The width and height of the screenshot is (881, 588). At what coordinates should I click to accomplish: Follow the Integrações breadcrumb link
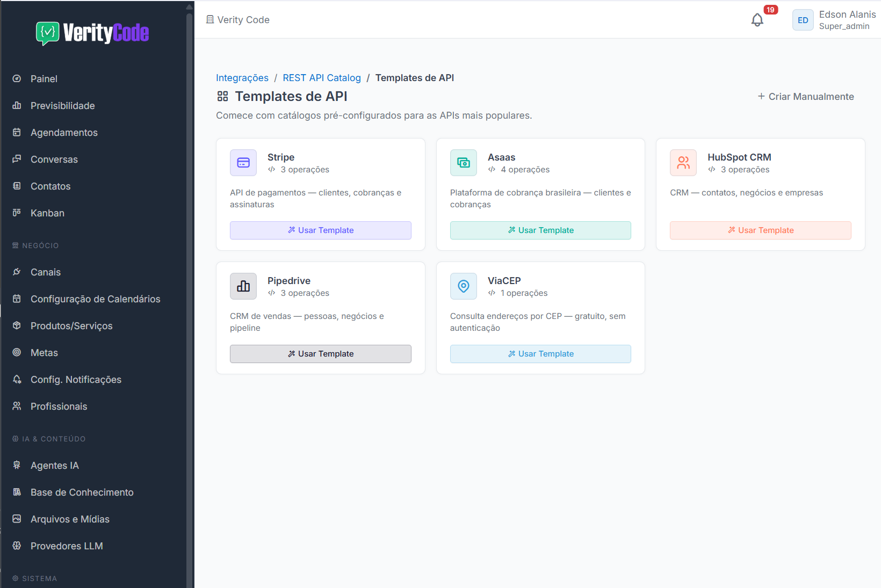(x=242, y=78)
